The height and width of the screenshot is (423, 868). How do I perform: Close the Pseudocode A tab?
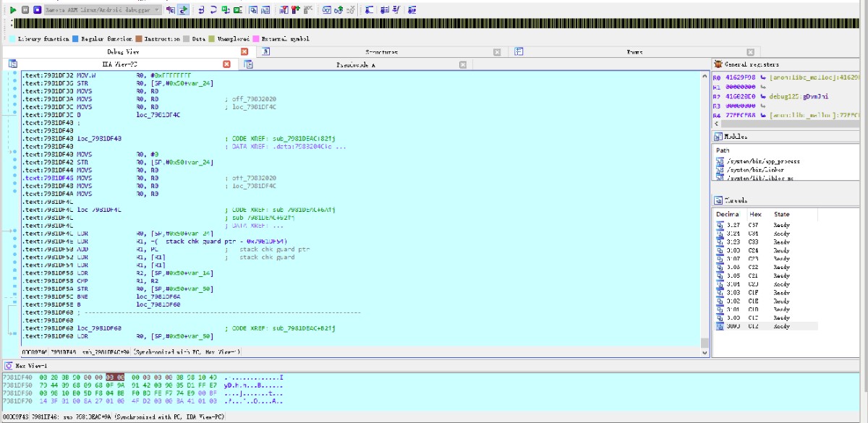pos(464,64)
